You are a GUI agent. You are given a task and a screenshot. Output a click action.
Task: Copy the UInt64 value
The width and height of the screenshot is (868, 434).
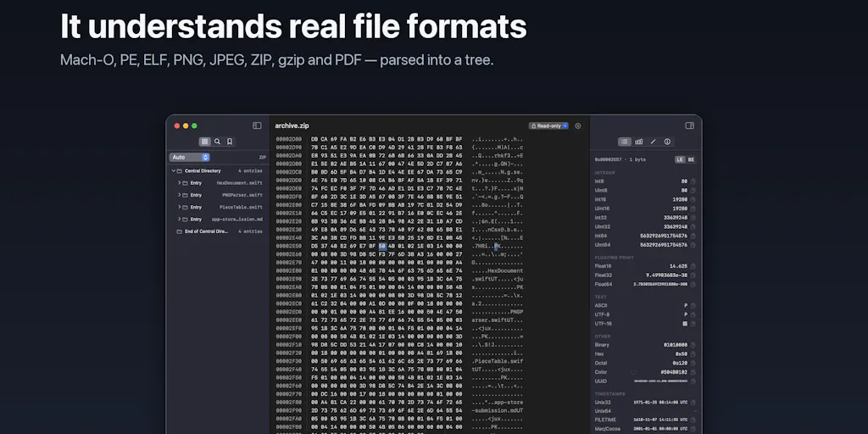click(693, 245)
